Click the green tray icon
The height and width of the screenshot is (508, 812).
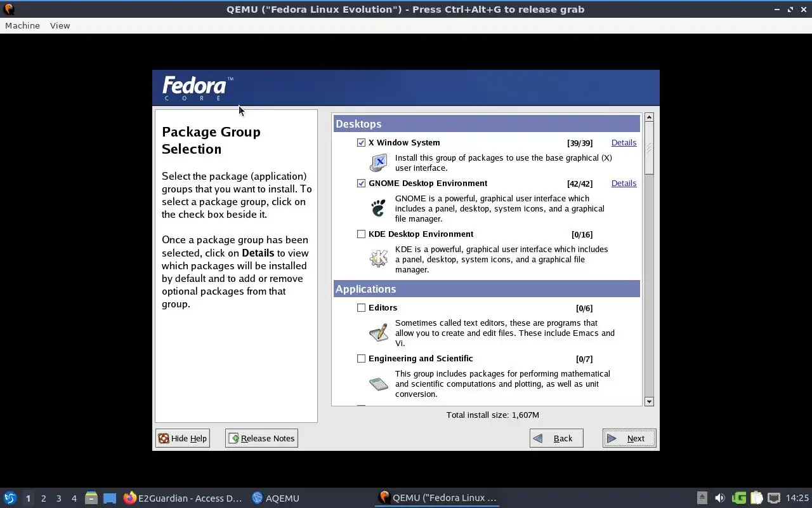738,498
